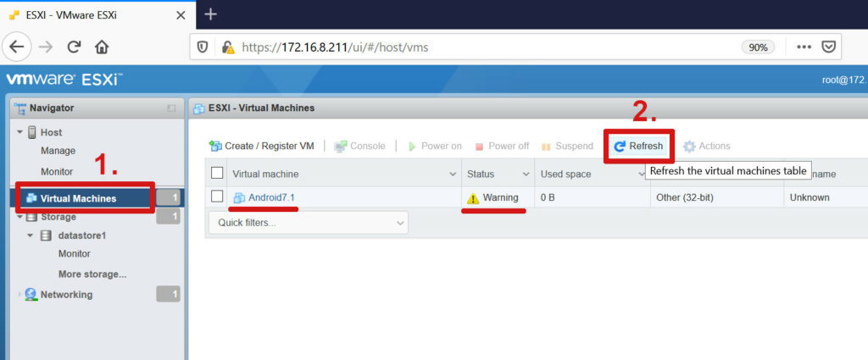Minimize the Navigator panel icon

tap(171, 108)
